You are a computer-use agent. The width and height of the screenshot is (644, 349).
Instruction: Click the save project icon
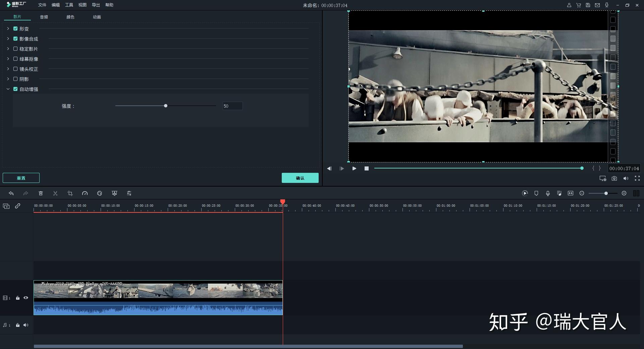pyautogui.click(x=588, y=5)
